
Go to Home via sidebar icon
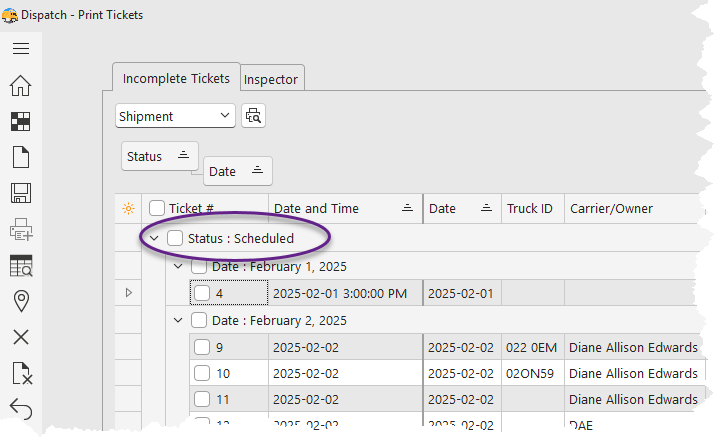click(20, 85)
